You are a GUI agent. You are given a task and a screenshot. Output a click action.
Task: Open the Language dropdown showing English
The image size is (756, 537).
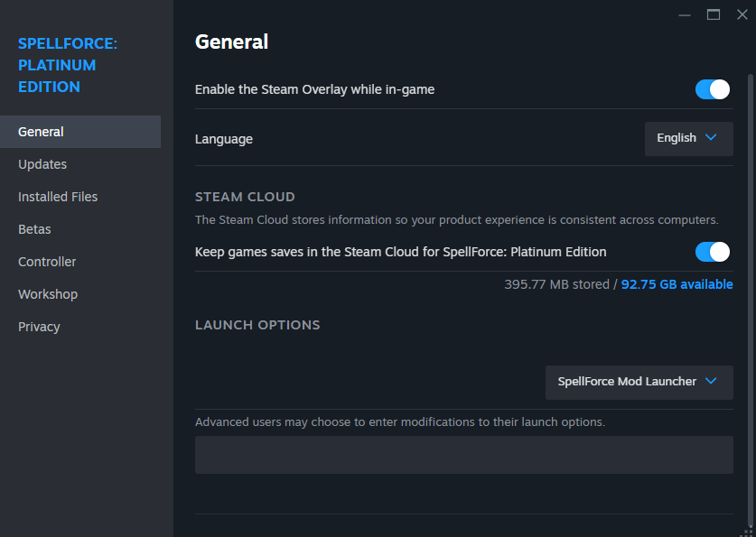(x=688, y=139)
